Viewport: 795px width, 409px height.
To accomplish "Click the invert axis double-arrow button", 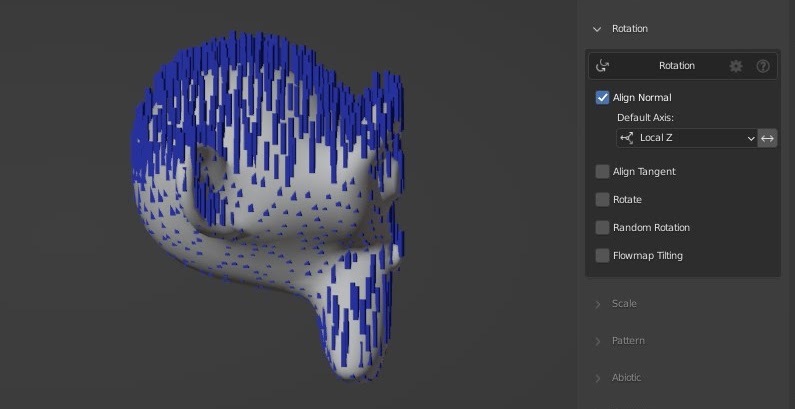I will pos(767,138).
